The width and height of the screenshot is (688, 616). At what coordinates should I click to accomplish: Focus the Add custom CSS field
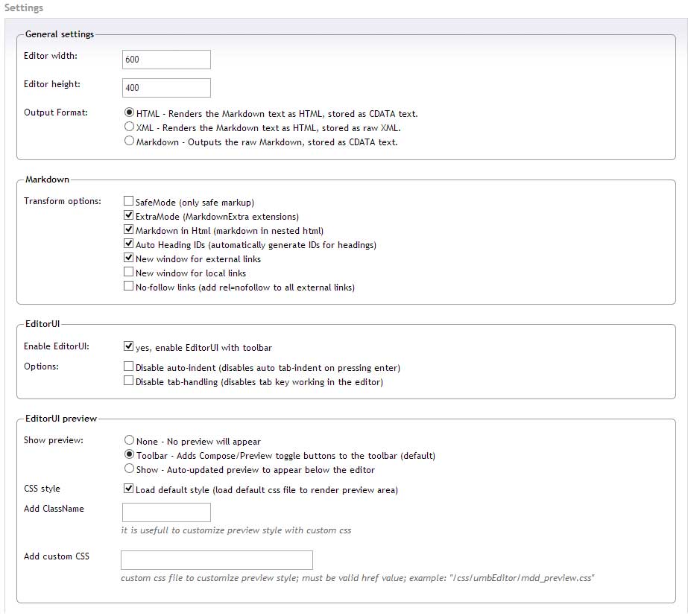[217, 560]
